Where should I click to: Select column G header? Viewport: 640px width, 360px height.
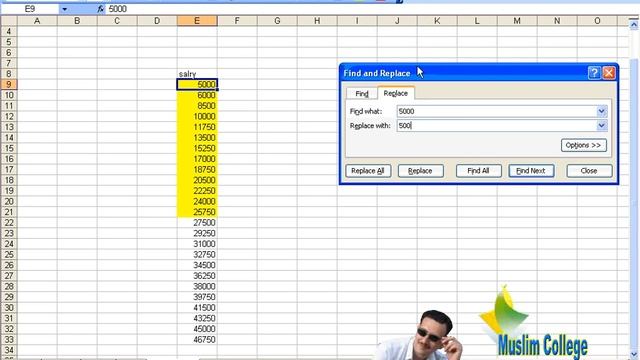[x=277, y=21]
